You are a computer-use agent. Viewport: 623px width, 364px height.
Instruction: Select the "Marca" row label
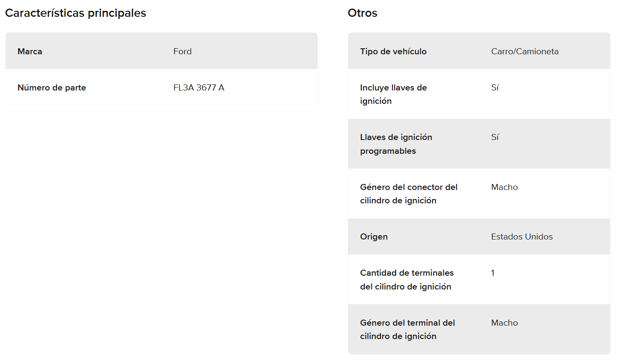point(30,51)
